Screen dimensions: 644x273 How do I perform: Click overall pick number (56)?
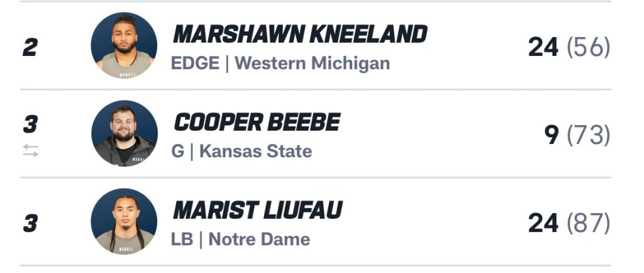[588, 48]
